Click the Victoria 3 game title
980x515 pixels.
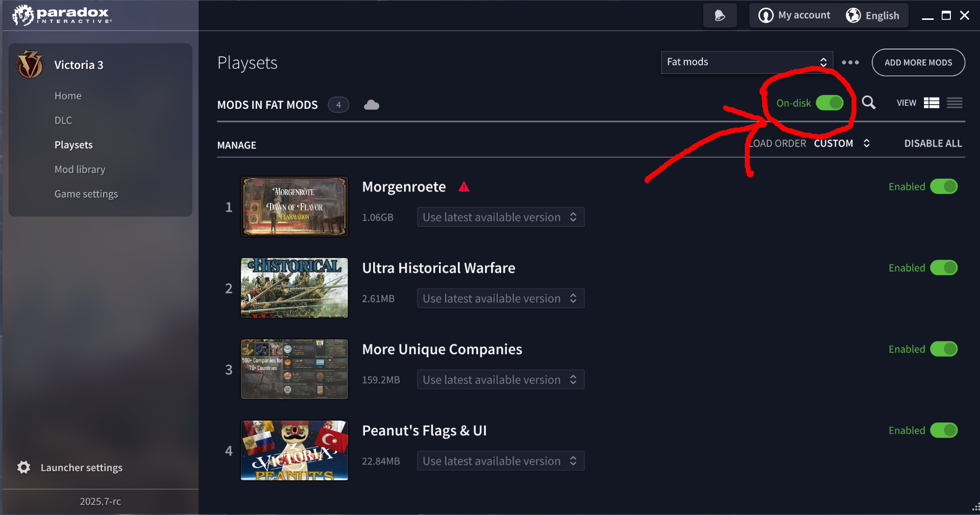[x=79, y=65]
